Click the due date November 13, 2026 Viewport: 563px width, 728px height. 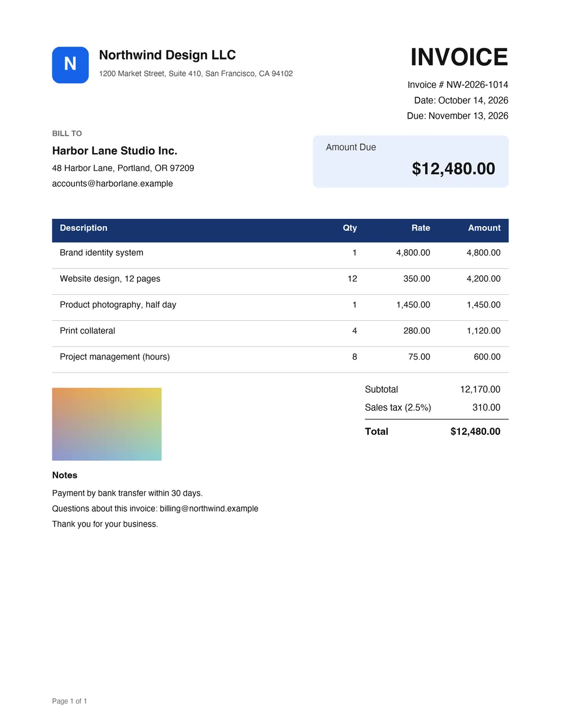click(x=468, y=116)
